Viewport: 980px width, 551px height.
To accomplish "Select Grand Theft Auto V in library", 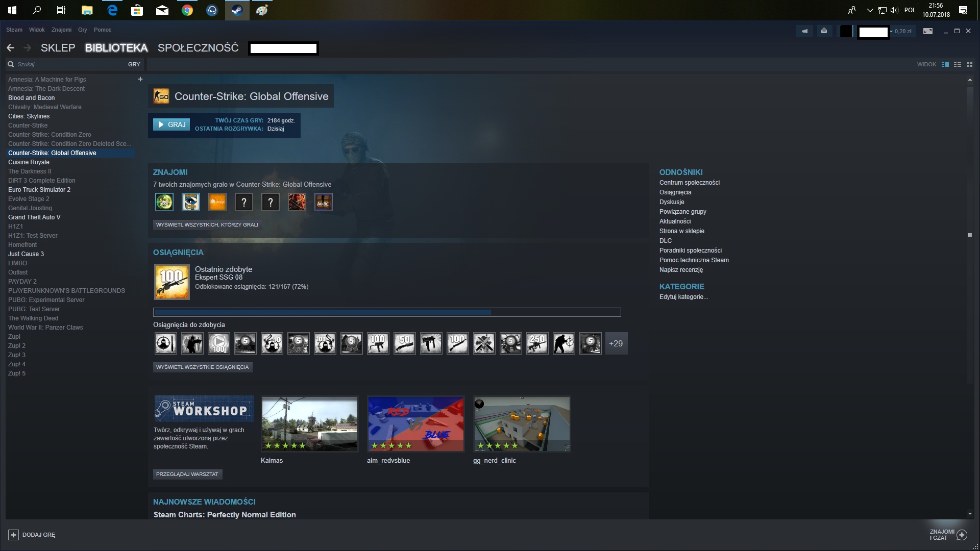I will [34, 217].
